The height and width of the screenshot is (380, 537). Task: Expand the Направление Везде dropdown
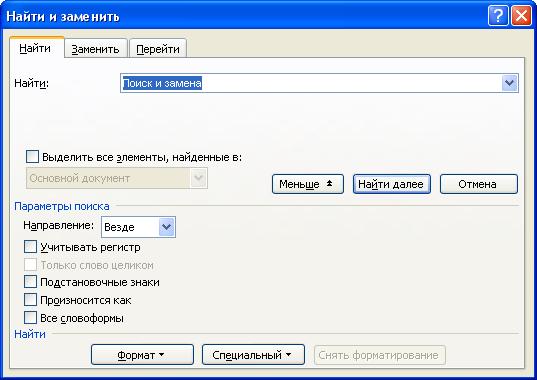coord(166,227)
